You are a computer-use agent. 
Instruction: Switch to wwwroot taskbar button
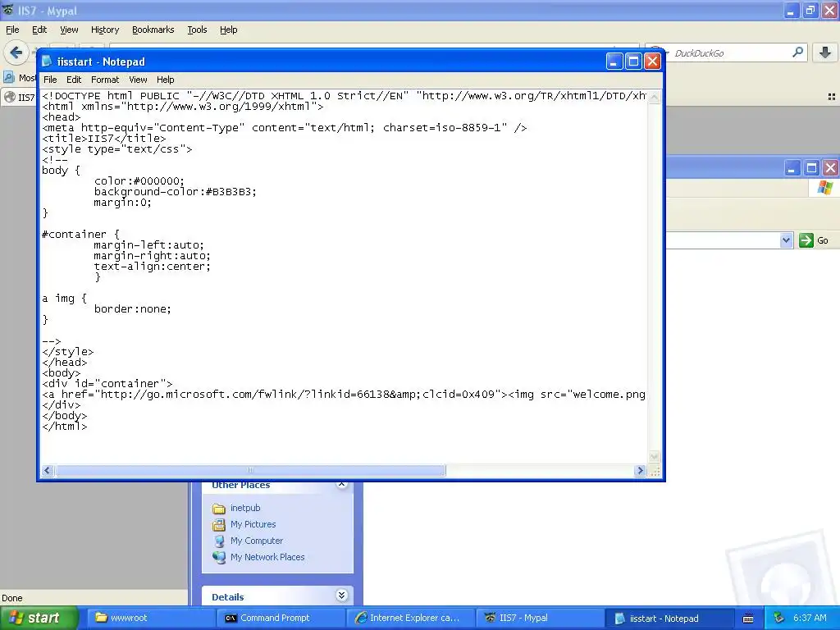click(150, 618)
